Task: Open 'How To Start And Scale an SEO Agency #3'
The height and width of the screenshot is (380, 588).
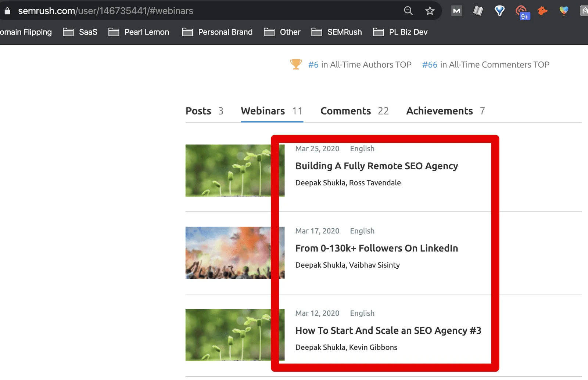Action: [x=388, y=330]
